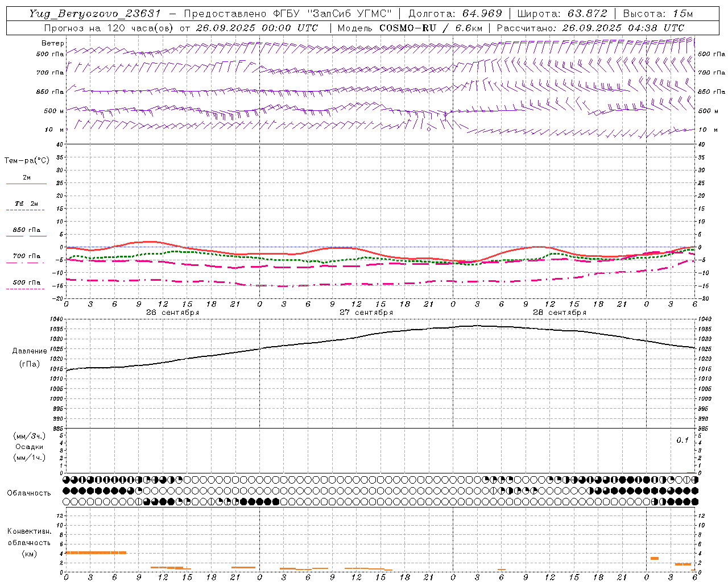Click the calm wind circle symbol at 10 м level
The height and width of the screenshot is (582, 728).
429,130
